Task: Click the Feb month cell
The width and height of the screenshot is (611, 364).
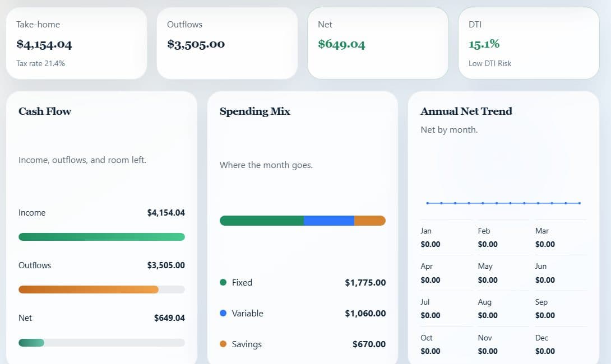Action: point(503,237)
